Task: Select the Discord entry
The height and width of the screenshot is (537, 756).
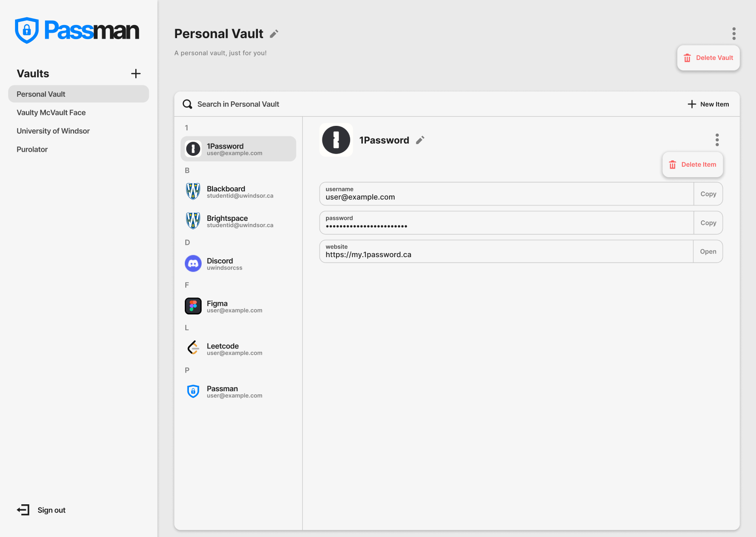Action: click(x=238, y=264)
